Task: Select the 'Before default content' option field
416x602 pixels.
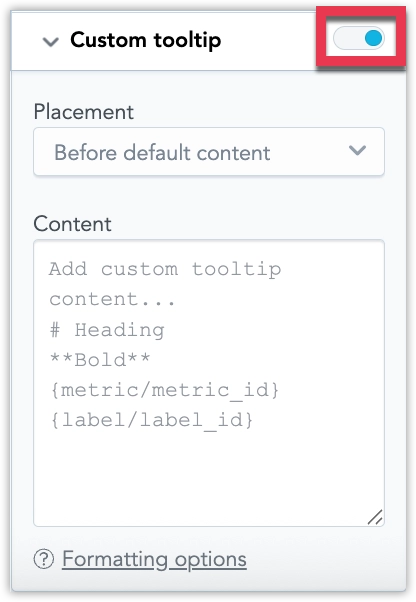Action: pos(209,152)
